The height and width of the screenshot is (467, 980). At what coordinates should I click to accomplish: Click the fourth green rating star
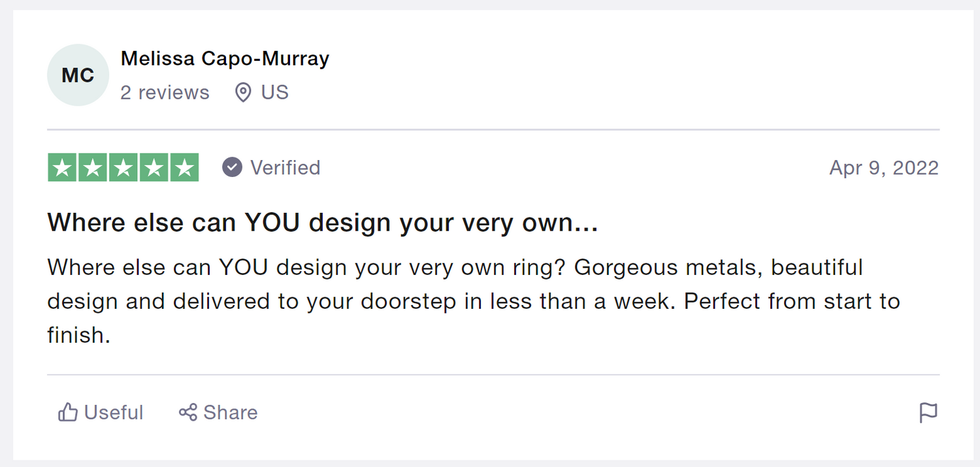tap(154, 168)
